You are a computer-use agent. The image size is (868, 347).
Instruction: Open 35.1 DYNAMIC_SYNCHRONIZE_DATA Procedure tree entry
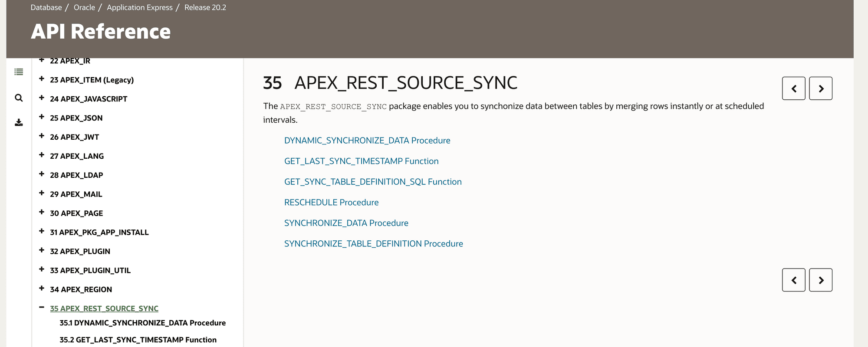coord(143,323)
